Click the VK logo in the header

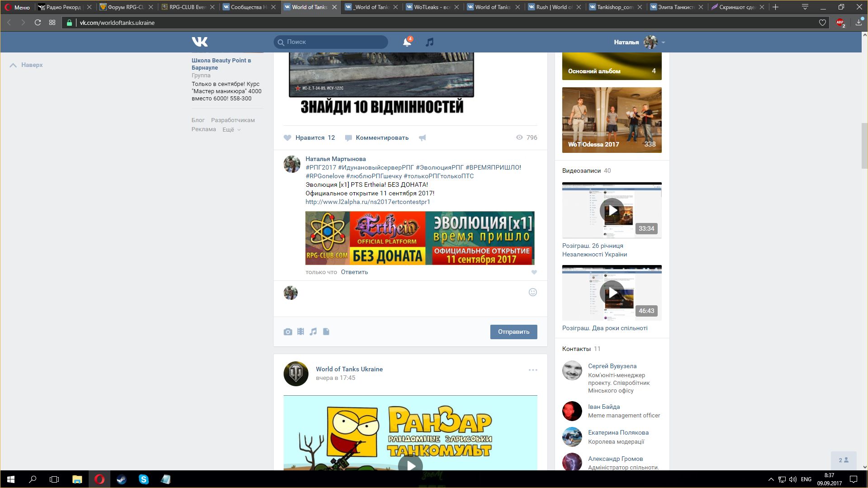click(x=199, y=42)
